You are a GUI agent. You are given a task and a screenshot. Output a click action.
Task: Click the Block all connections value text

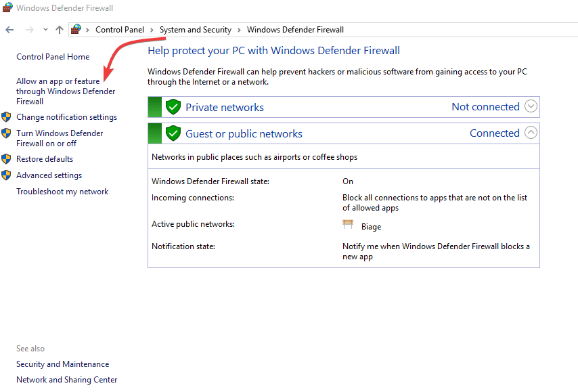(435, 203)
